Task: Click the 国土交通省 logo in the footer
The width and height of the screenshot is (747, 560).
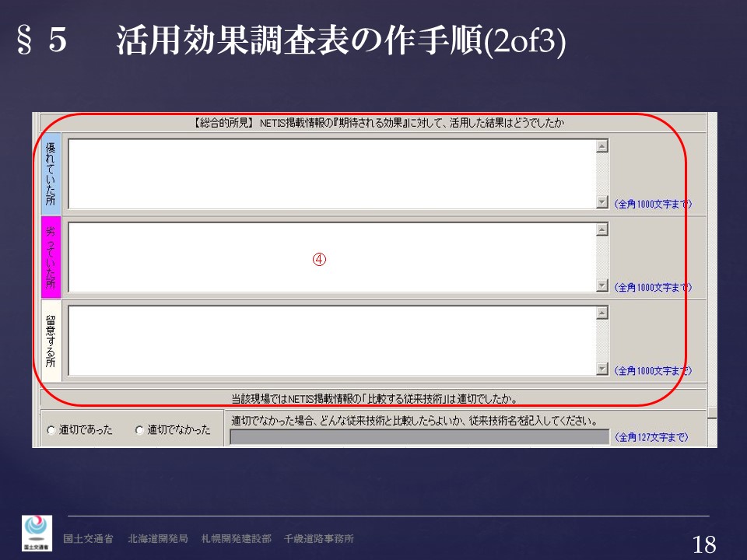Action: pos(37,533)
